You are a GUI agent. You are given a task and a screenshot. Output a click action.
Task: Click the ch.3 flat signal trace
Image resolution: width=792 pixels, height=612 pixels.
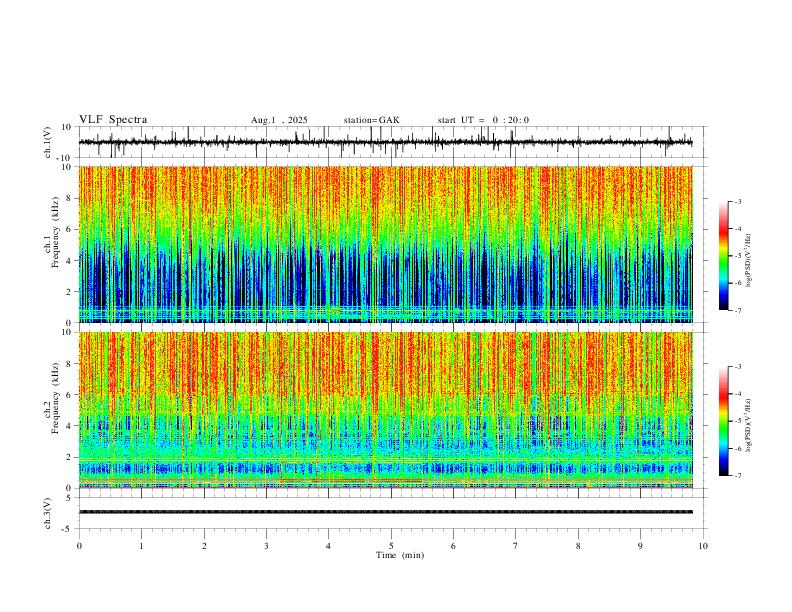(385, 512)
